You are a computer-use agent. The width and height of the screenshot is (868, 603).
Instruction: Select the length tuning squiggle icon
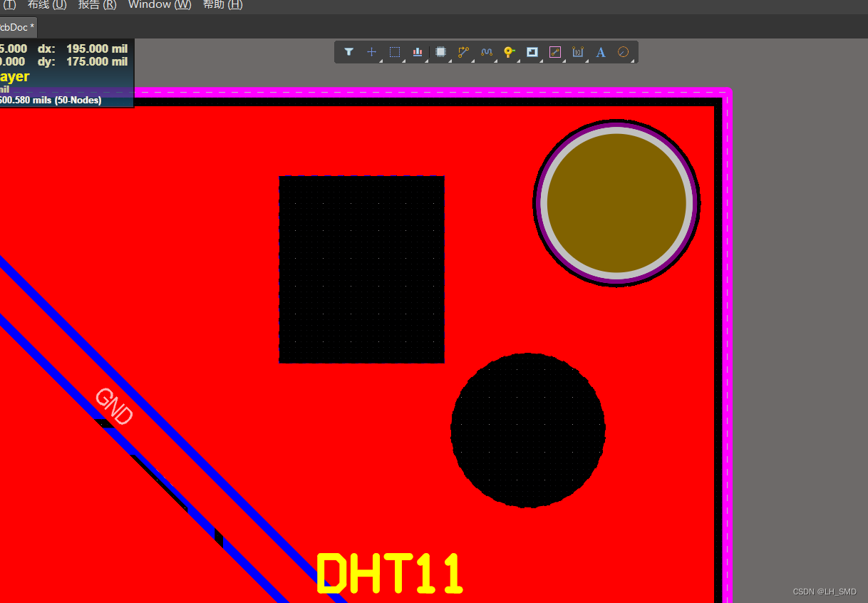pyautogui.click(x=487, y=52)
